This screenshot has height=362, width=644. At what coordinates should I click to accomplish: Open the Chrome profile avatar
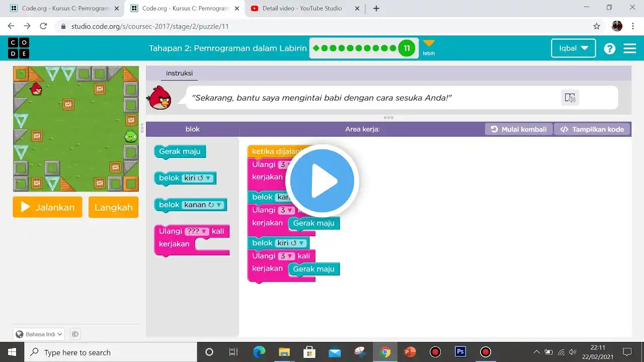point(617,26)
